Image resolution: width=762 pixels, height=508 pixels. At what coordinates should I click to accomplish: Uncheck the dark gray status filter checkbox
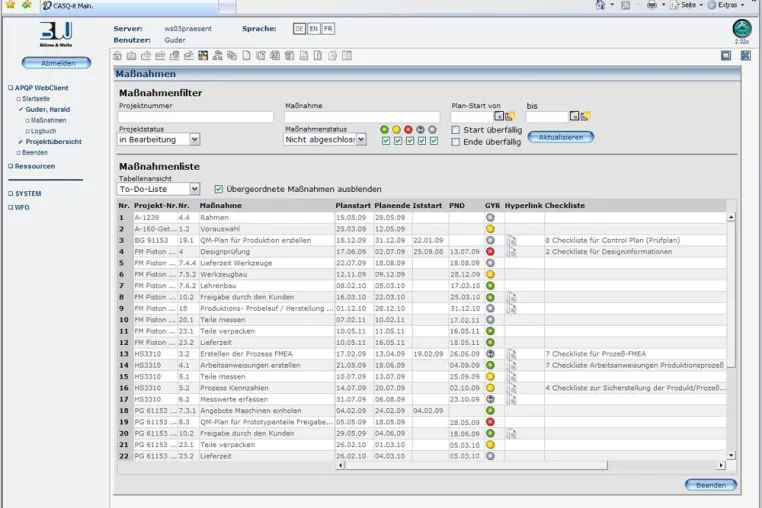pyautogui.click(x=422, y=141)
